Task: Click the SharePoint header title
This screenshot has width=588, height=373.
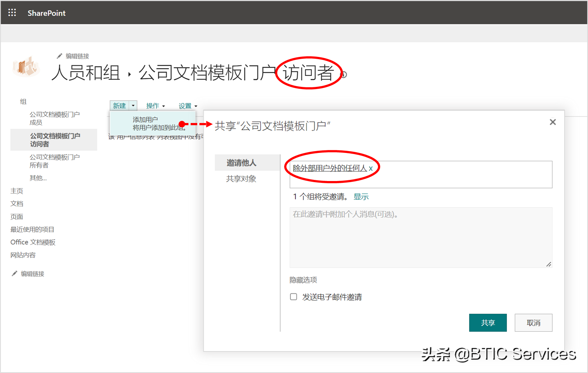Action: 46,13
